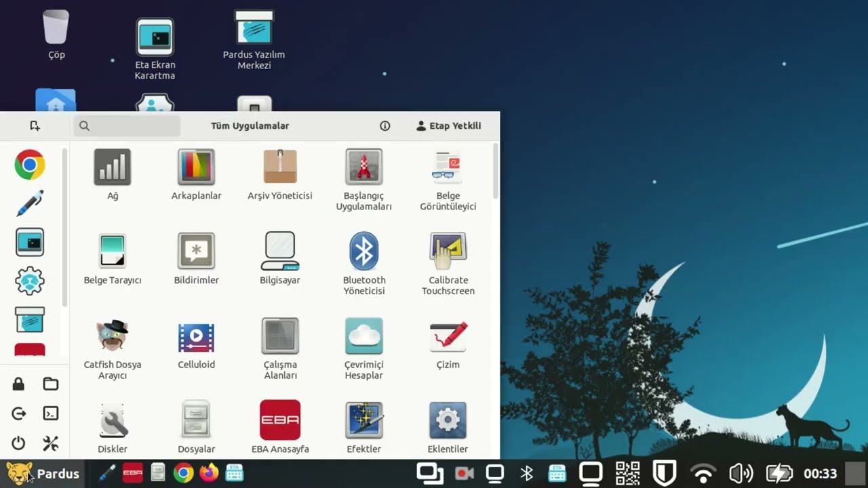Open the volume control tray icon
The width and height of the screenshot is (868, 488).
pos(741,473)
